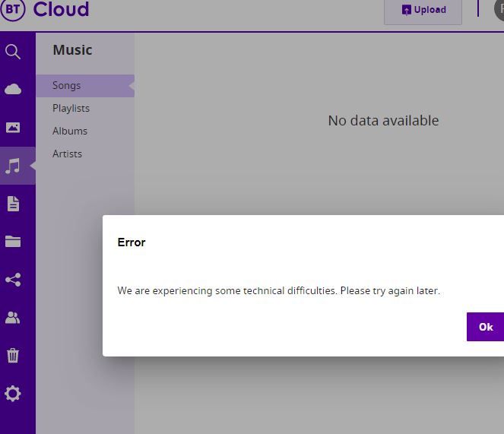Click the BT Cloud logo

(x=46, y=10)
